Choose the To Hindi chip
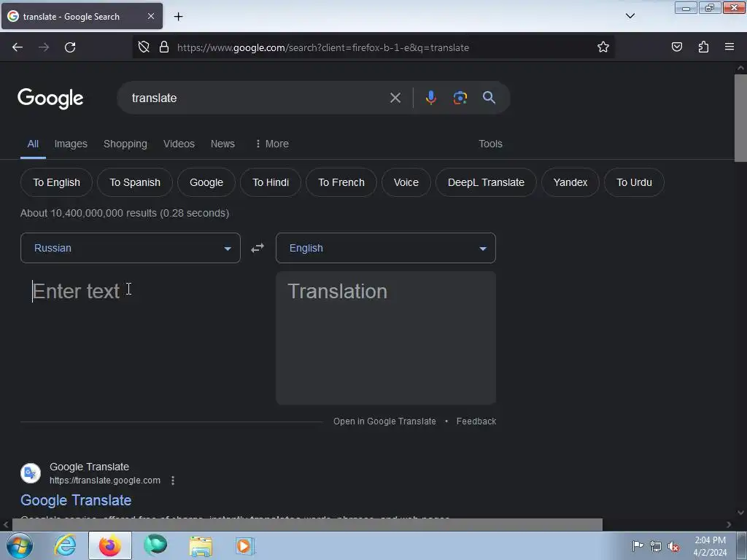Viewport: 747px width, 560px height. point(271,182)
